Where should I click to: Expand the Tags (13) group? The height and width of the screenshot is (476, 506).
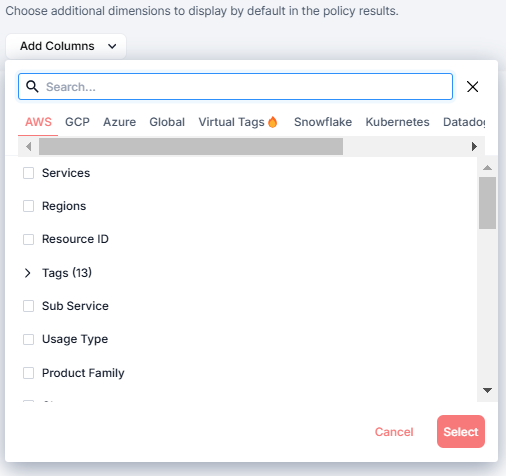coord(28,273)
